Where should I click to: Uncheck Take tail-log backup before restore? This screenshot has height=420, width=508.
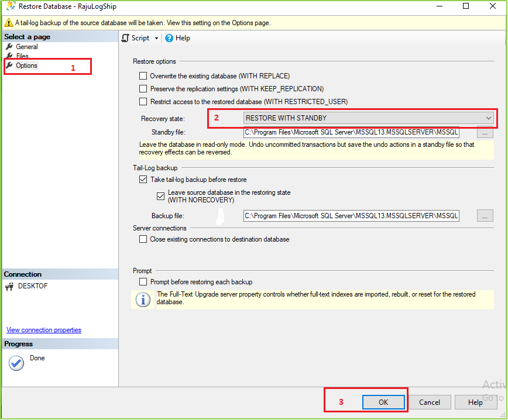point(143,180)
